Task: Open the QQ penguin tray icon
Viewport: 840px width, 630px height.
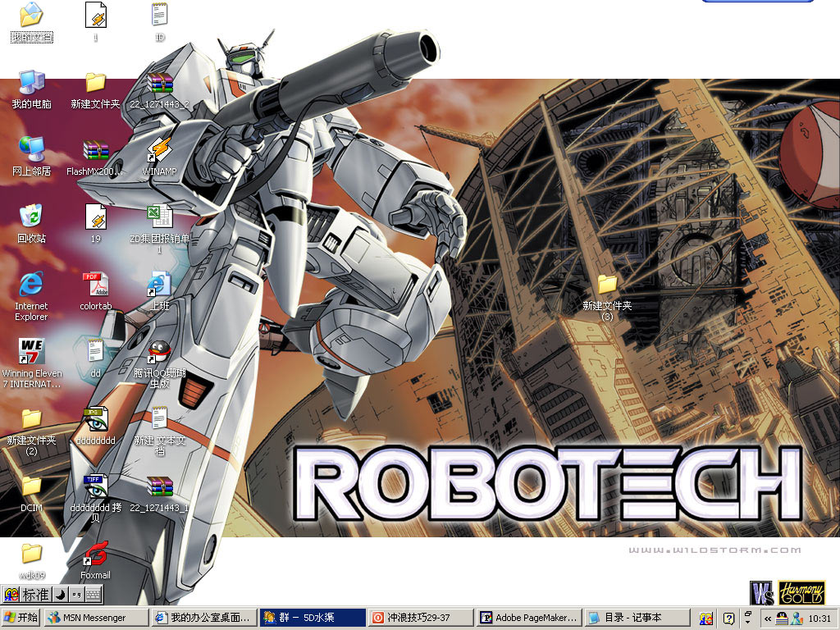Action: pos(782,619)
